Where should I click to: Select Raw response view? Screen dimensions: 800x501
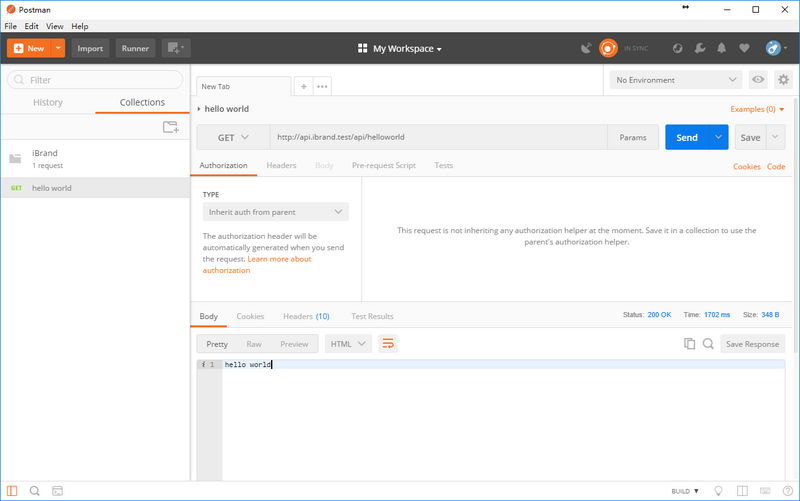click(254, 344)
